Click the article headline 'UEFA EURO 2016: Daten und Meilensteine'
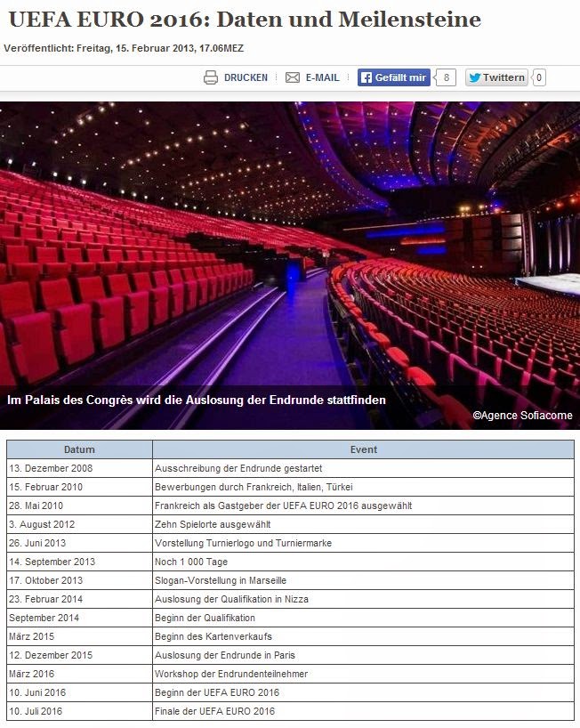 tap(245, 20)
